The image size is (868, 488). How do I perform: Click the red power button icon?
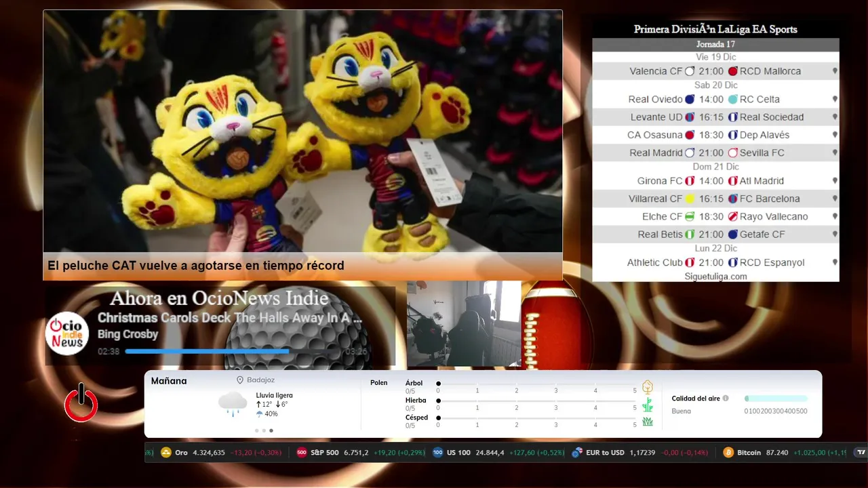(81, 403)
